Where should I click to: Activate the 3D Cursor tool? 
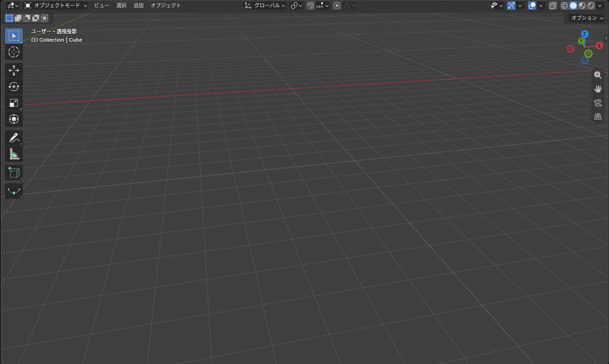[14, 52]
